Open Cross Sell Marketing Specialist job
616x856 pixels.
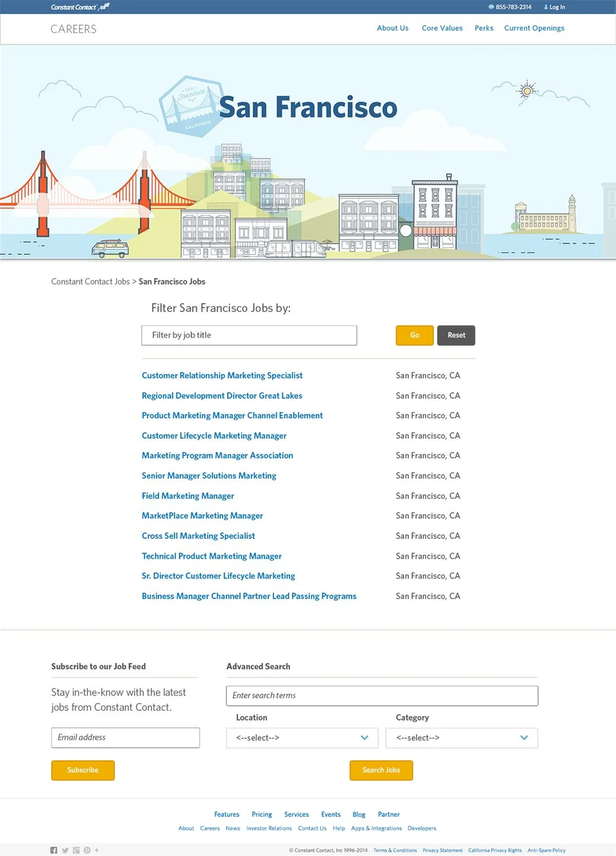click(198, 536)
